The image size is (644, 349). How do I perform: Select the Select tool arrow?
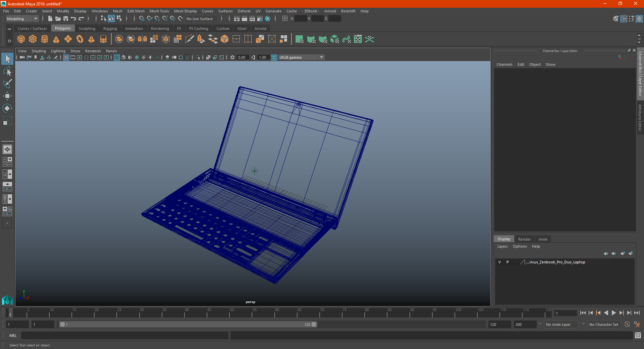(x=7, y=59)
